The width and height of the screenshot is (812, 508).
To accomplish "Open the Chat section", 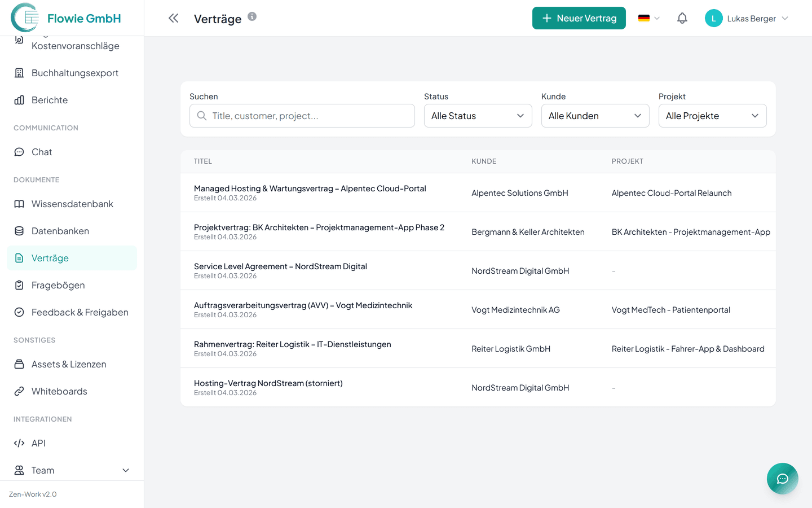I will (x=39, y=151).
